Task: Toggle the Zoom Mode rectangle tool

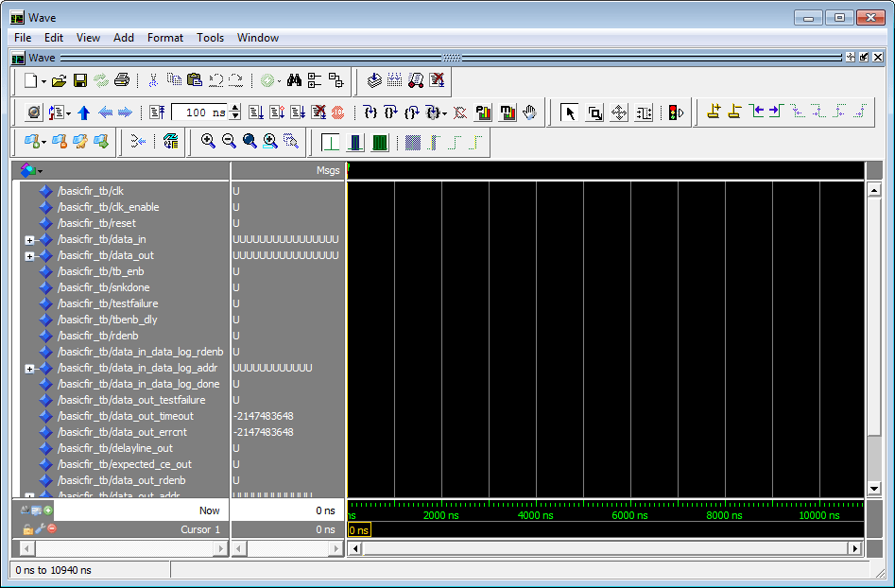Action: pyautogui.click(x=594, y=112)
